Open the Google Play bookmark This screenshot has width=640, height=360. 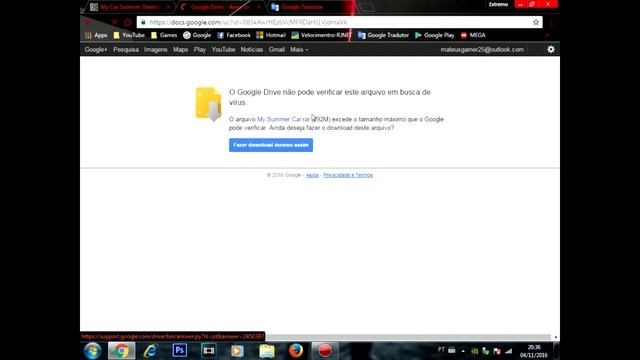tap(435, 35)
